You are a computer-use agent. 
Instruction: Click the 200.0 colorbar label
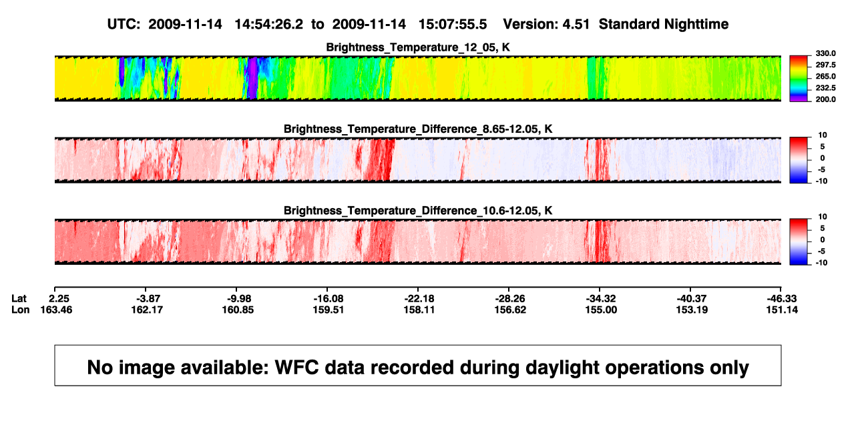point(825,99)
